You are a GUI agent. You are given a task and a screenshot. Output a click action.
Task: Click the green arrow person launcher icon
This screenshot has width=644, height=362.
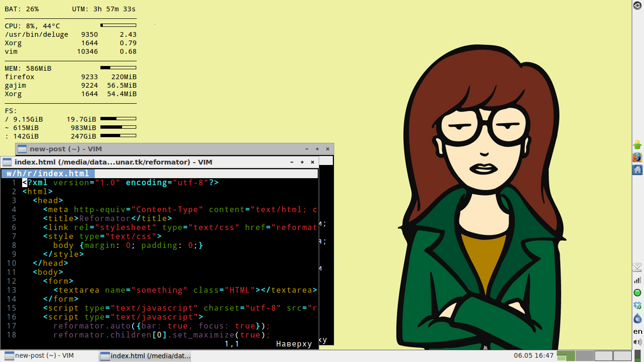637,145
